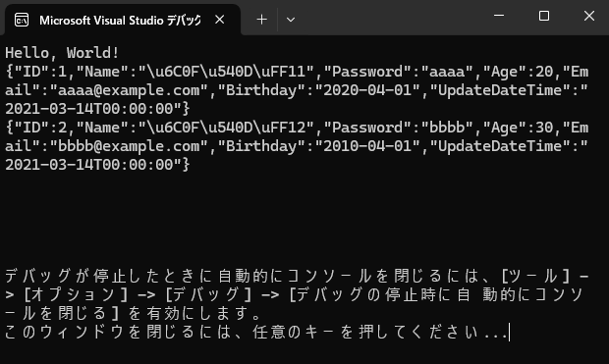
Task: Click the このウィンドウを閉じるには prompt line
Action: point(256,333)
